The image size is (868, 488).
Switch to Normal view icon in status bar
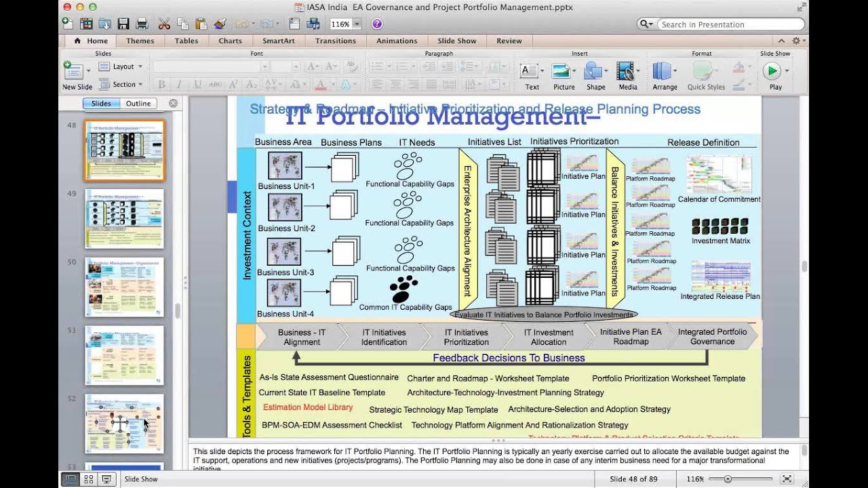tap(70, 479)
